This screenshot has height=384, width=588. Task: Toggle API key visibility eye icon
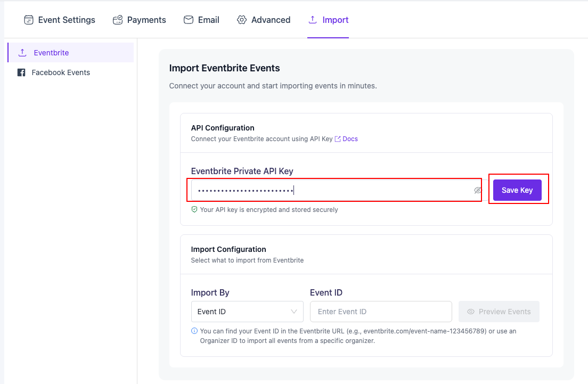(478, 190)
